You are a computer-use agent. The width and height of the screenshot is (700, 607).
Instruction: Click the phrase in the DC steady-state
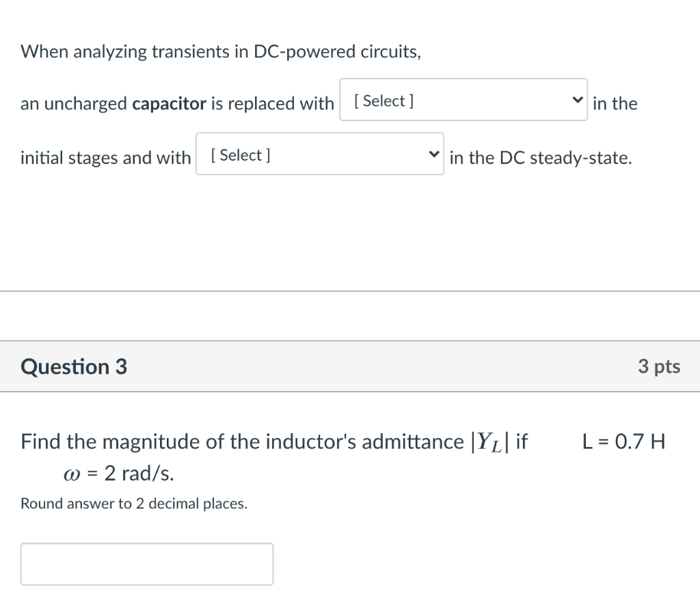tap(541, 157)
